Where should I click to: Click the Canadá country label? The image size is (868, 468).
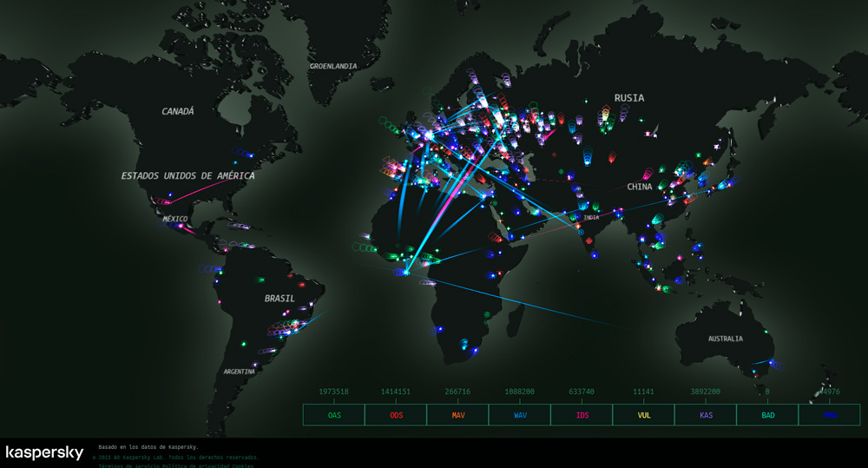pyautogui.click(x=178, y=111)
